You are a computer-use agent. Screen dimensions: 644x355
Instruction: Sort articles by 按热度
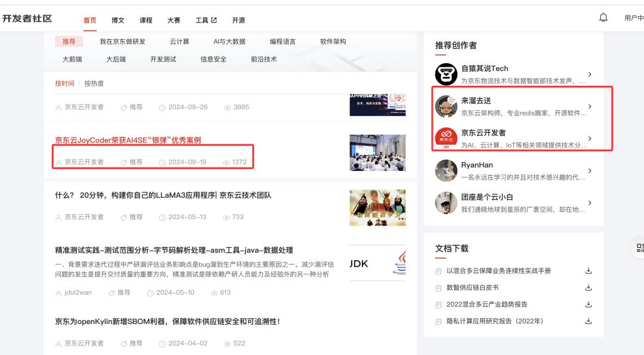[x=94, y=83]
